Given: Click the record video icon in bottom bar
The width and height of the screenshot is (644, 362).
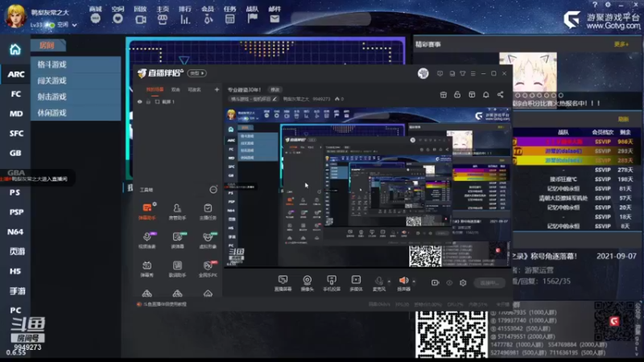Looking at the screenshot, I should (435, 283).
